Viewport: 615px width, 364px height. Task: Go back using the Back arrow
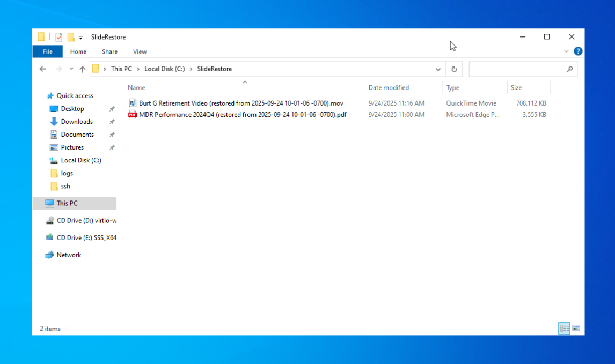click(43, 69)
